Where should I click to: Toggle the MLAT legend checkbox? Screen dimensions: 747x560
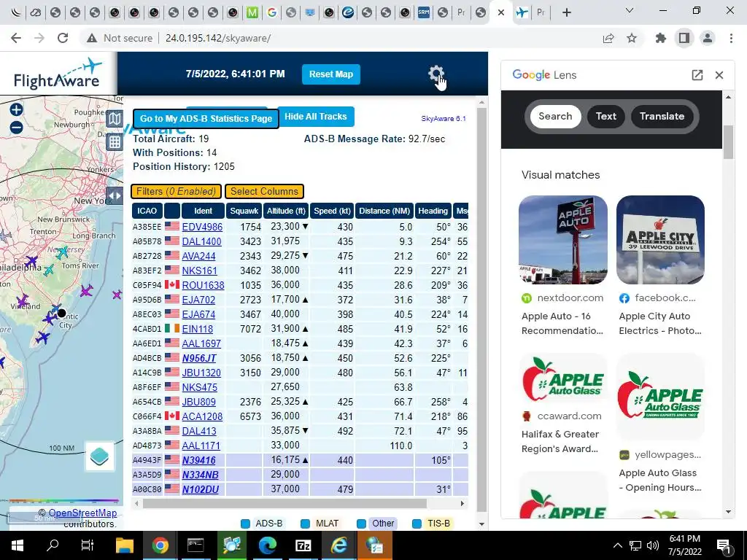pyautogui.click(x=306, y=524)
